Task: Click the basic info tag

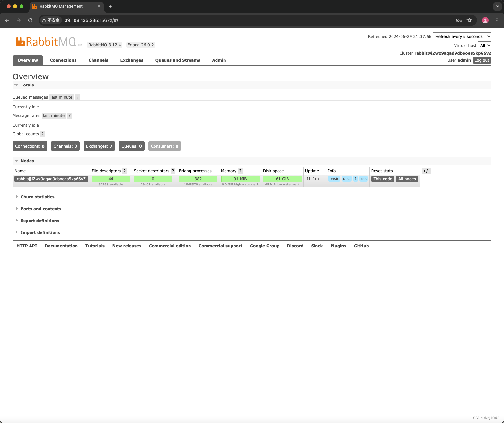Action: coord(334,179)
